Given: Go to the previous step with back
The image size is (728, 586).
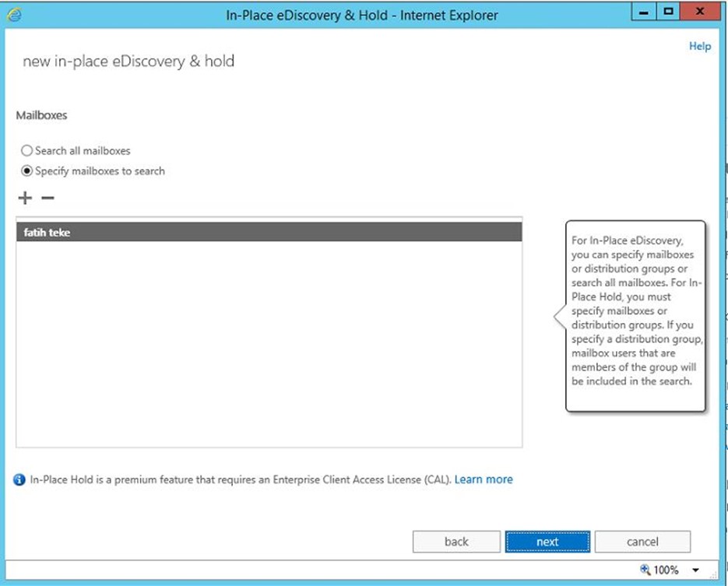Looking at the screenshot, I should [x=456, y=542].
